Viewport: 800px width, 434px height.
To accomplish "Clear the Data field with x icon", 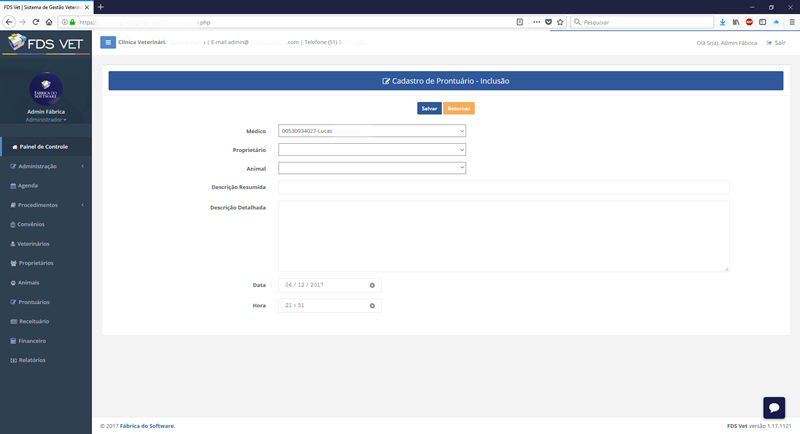I will point(372,285).
